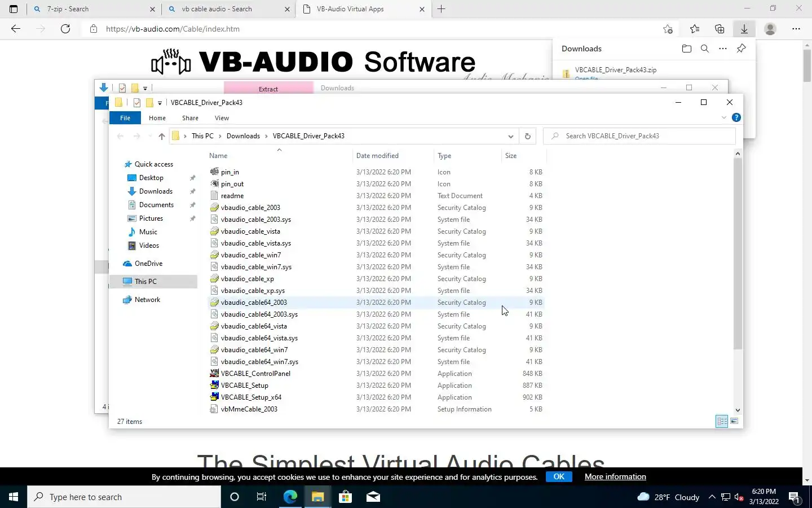
Task: Open Customize Quick Access Toolbar dropdown
Action: [x=160, y=103]
